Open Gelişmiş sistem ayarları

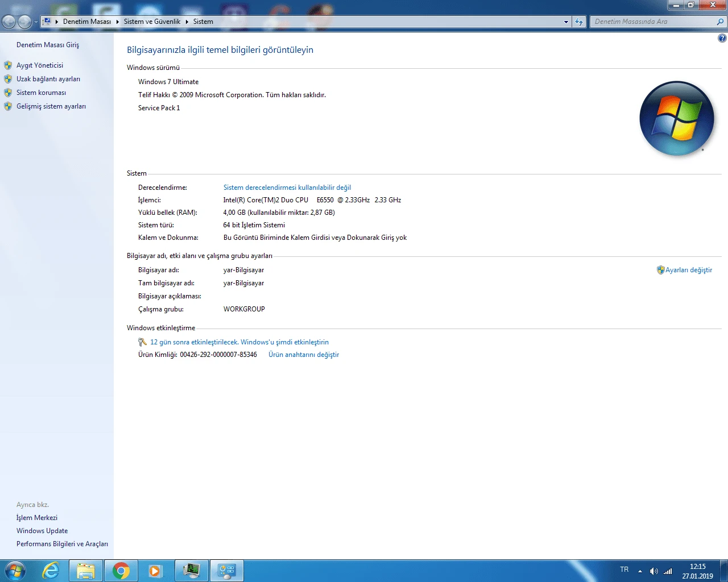pos(51,106)
